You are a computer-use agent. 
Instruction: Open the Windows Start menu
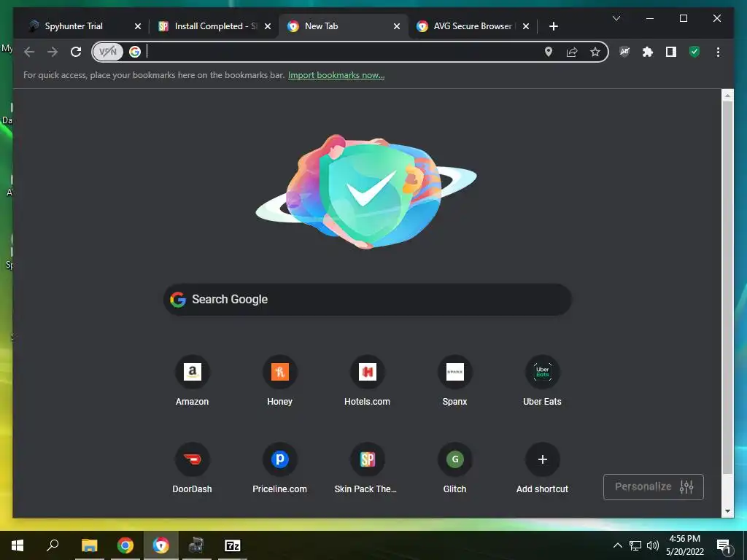(18, 545)
